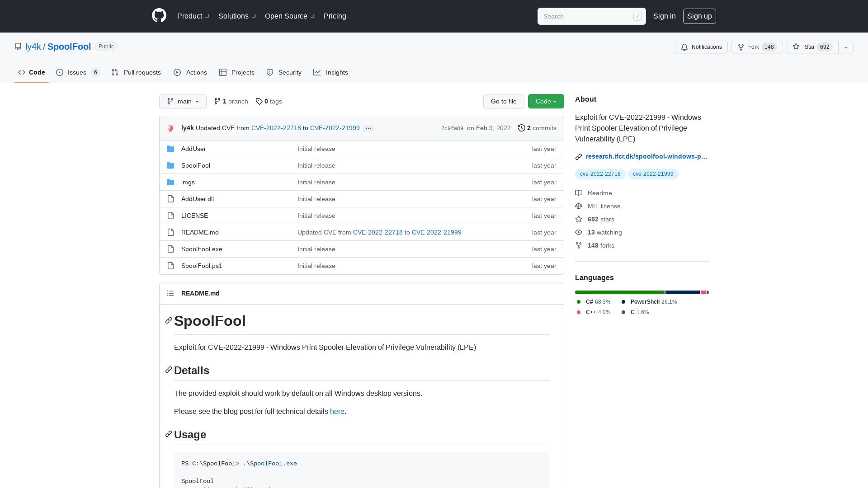This screenshot has height=488, width=868.
Task: Open the AddUser folder icon
Action: pyautogui.click(x=170, y=149)
